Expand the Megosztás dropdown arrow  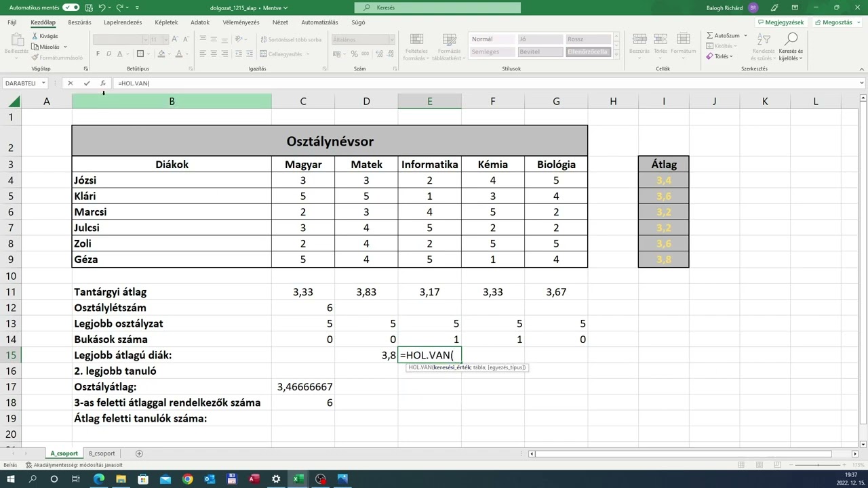coord(858,22)
